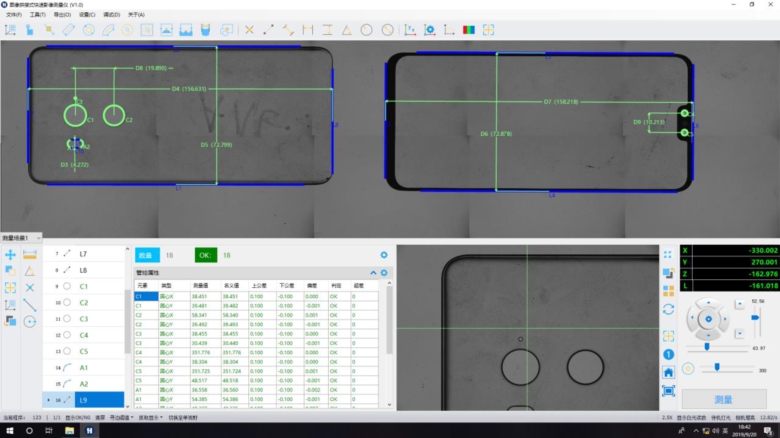Collapse the property panel with the up chevron
The image size is (780, 438).
pos(373,273)
